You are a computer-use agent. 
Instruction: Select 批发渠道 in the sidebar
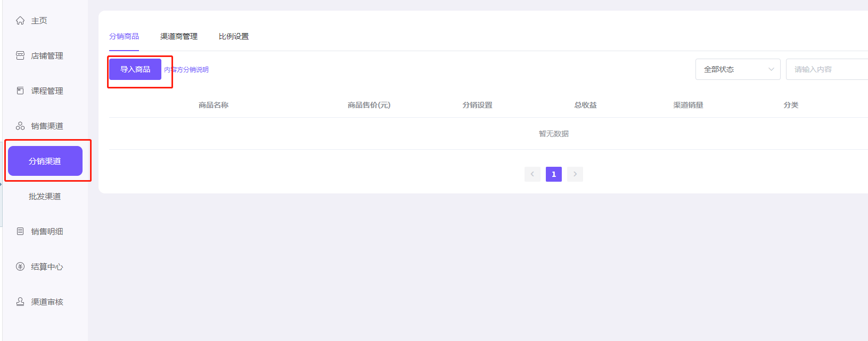click(x=45, y=197)
